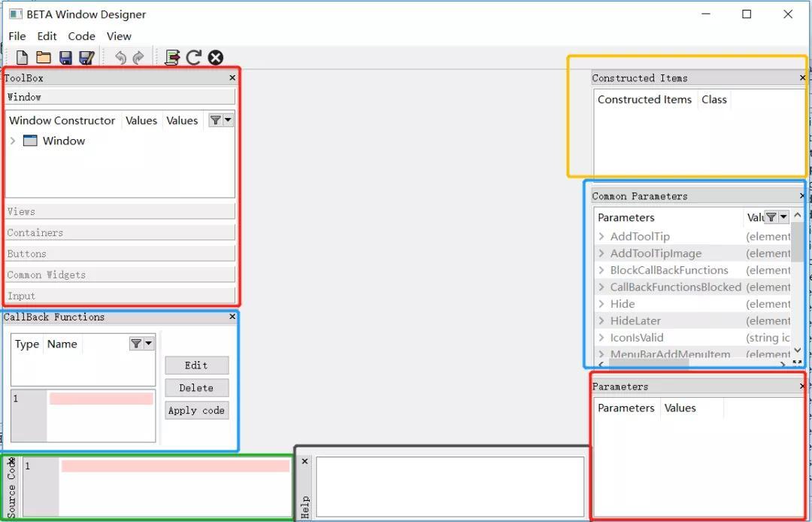Open the CallBack Functions filter dropdown
The height and width of the screenshot is (522, 812).
click(x=149, y=344)
